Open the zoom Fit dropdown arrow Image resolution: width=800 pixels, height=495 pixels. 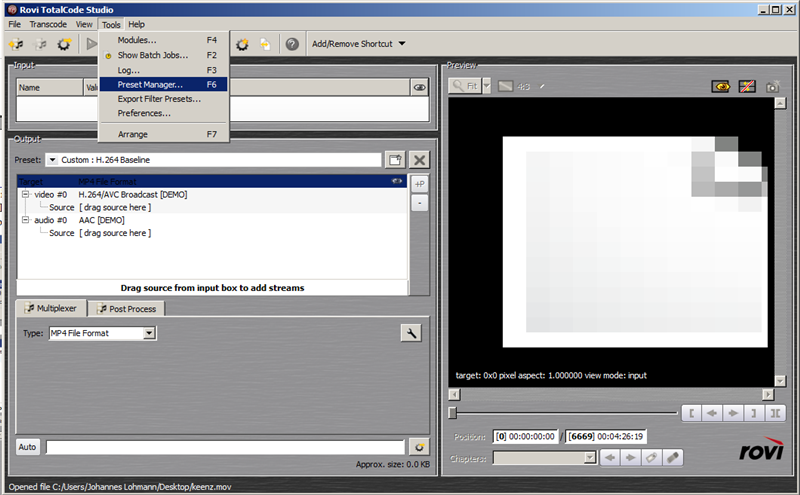[487, 86]
